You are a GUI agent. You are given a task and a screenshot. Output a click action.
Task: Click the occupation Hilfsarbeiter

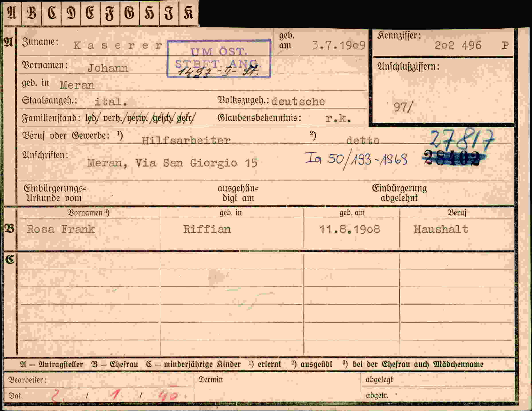[186, 140]
